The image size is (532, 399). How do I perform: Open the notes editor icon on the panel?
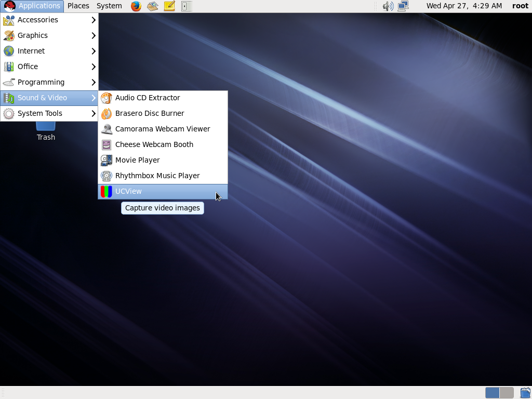click(x=168, y=6)
